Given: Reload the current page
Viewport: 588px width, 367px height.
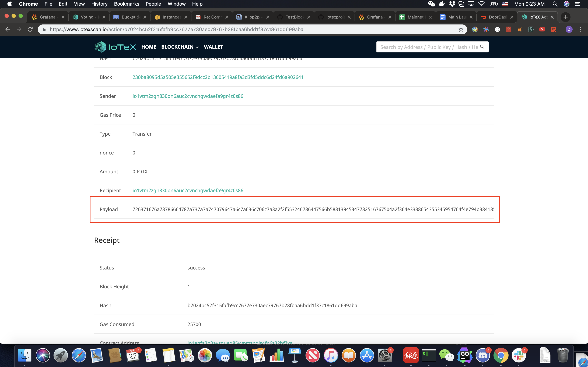Looking at the screenshot, I should [30, 29].
